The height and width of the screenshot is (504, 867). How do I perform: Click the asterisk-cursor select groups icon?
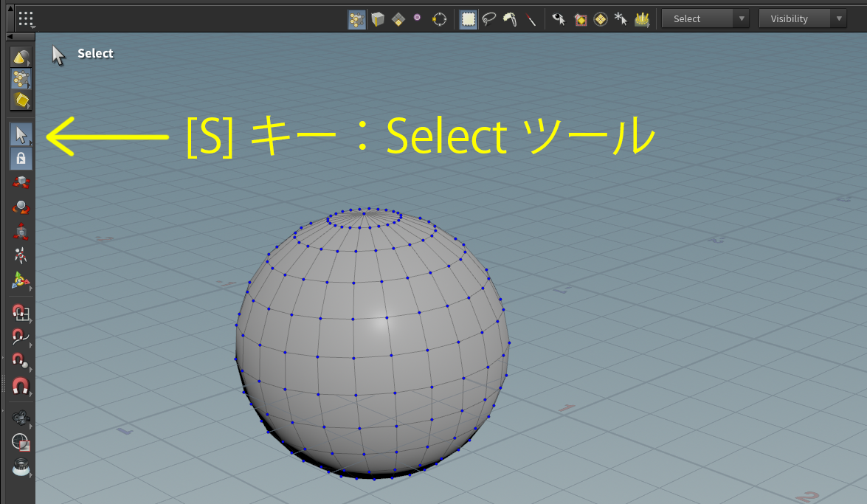[621, 20]
